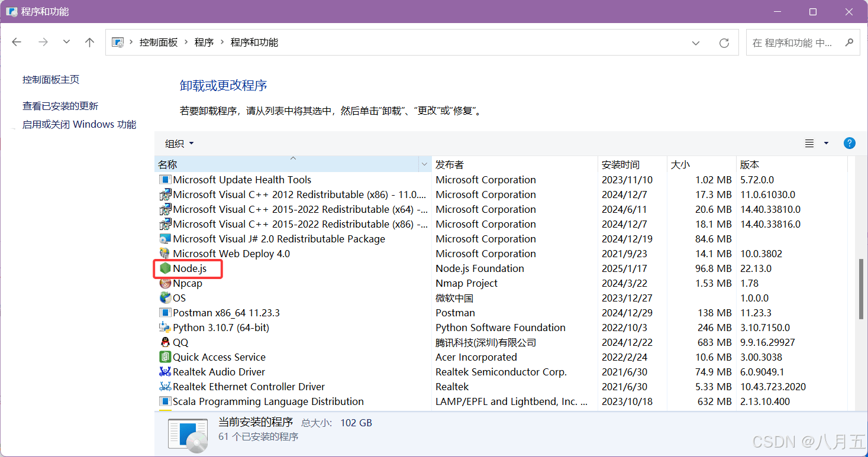868x457 pixels.
Task: Open 控制面板主页 link
Action: click(51, 79)
